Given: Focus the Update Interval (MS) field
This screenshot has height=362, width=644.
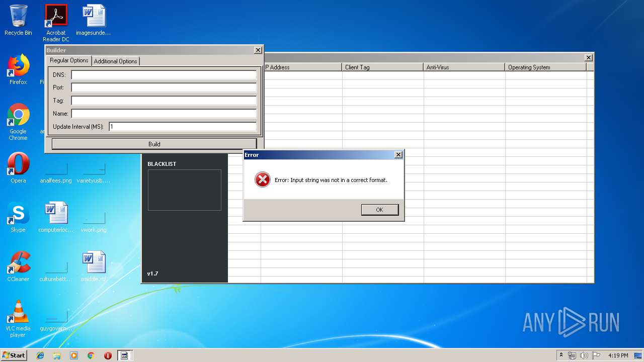Looking at the screenshot, I should [183, 127].
